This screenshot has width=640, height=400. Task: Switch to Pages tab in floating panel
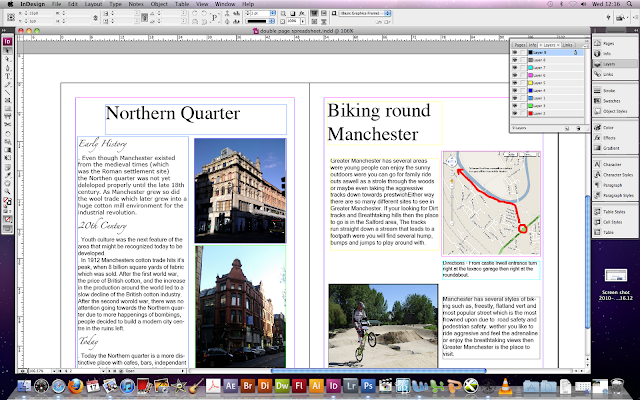point(520,45)
